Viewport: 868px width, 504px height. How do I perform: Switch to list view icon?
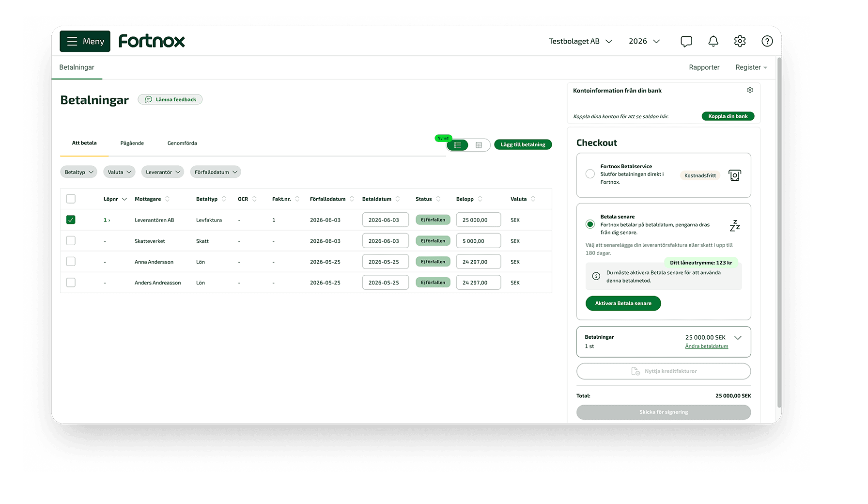point(458,145)
